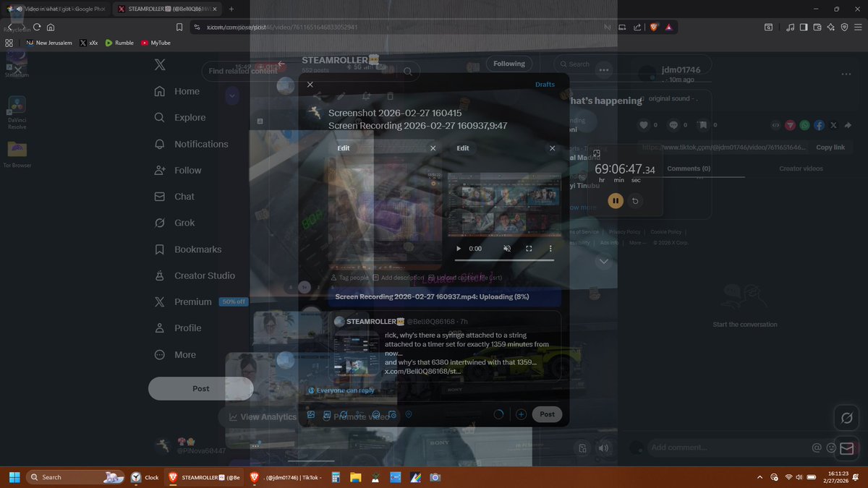Open the Follow page in X sidebar
This screenshot has height=488, width=868.
(178, 170)
